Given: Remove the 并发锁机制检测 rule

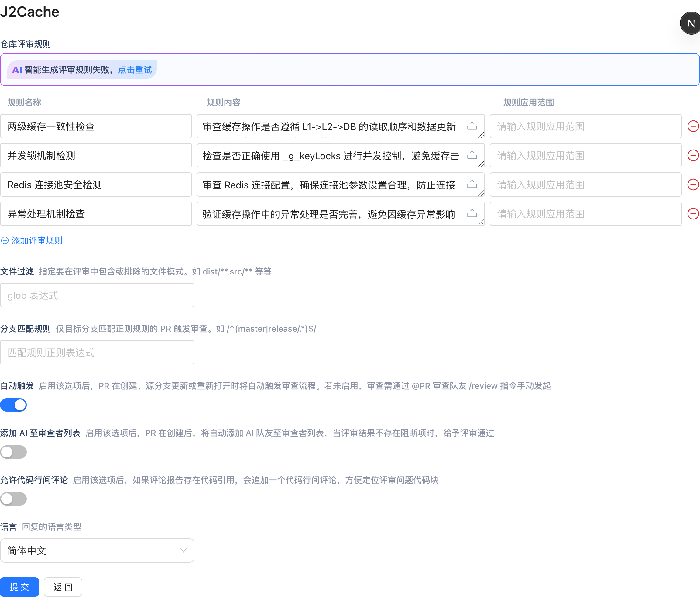Looking at the screenshot, I should [x=693, y=156].
